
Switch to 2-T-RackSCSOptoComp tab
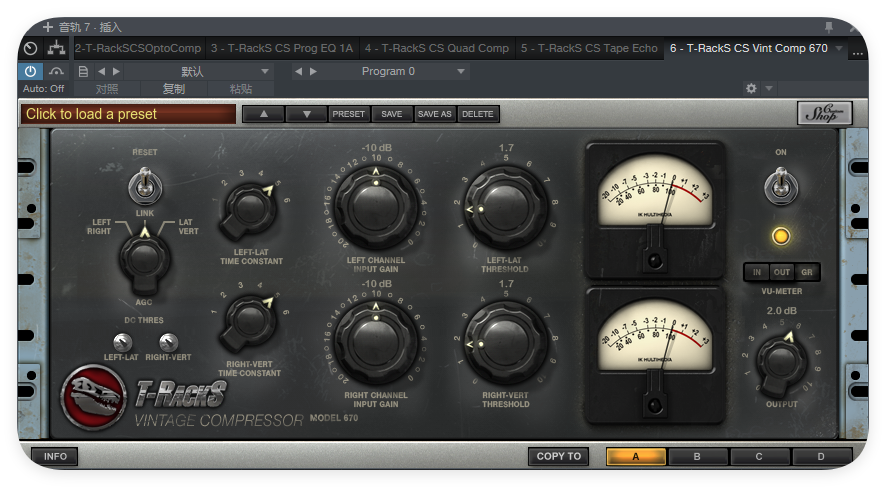(x=138, y=48)
